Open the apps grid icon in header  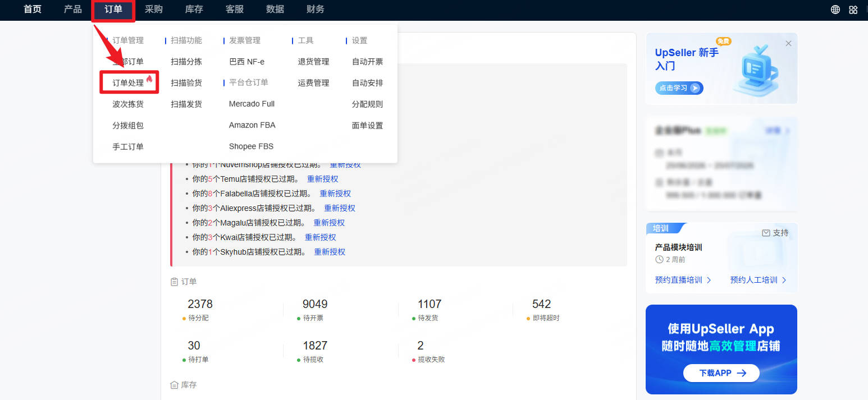[x=853, y=10]
